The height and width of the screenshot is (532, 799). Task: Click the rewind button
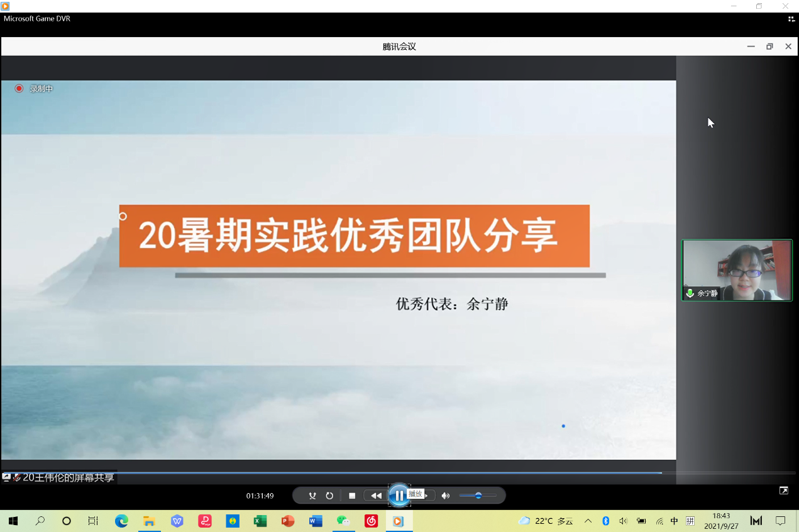(376, 496)
